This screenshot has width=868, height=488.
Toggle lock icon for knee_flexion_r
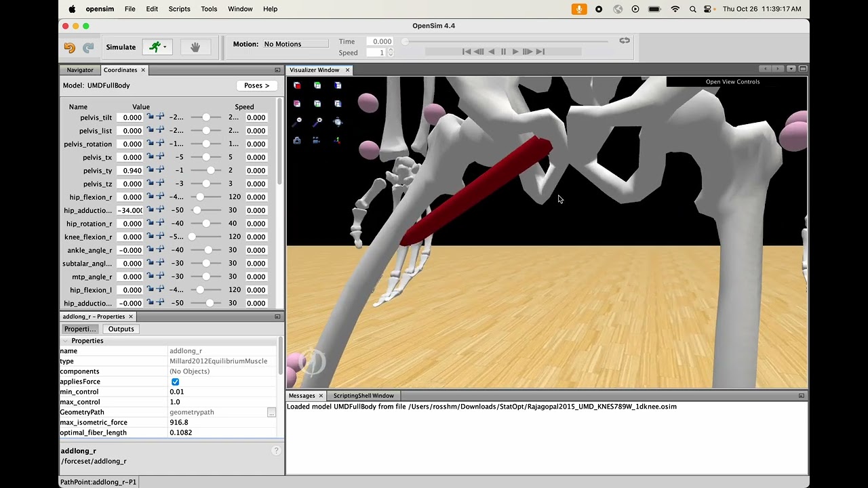click(151, 237)
